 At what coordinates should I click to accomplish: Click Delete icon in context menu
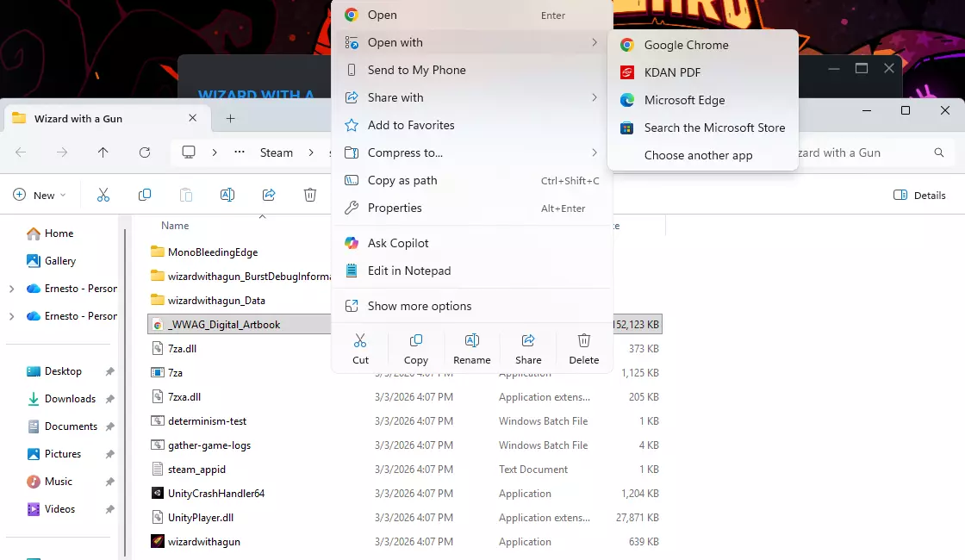pos(584,349)
